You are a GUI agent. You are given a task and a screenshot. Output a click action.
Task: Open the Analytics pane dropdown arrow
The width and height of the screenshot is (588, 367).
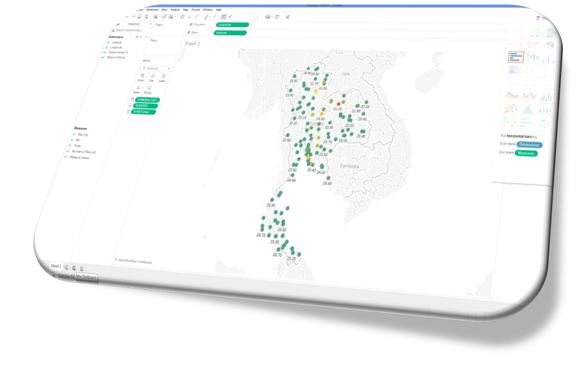(151, 24)
